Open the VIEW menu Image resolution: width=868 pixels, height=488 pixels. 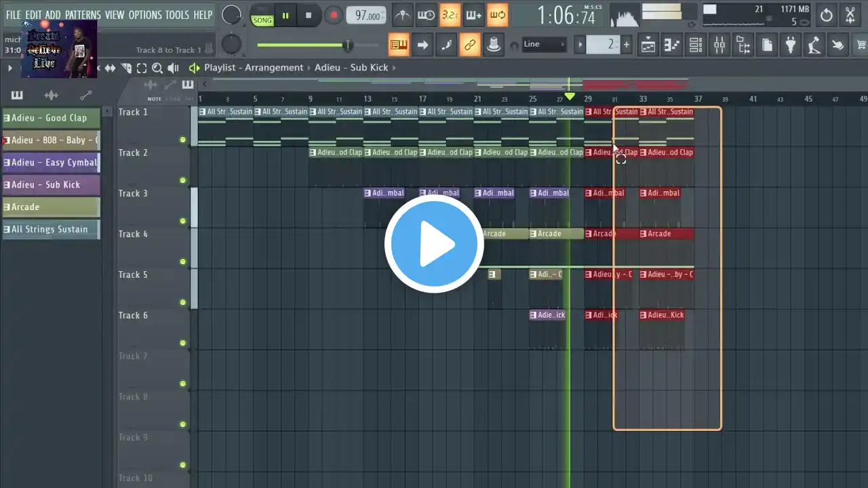click(115, 15)
